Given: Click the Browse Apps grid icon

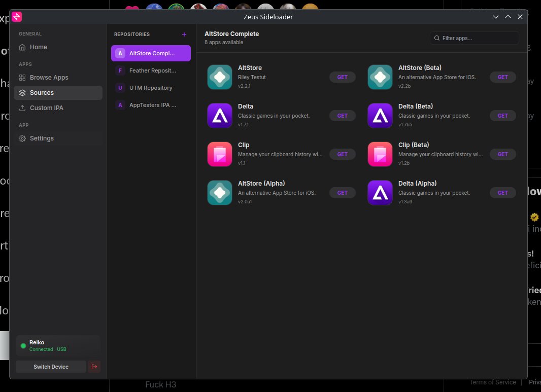Looking at the screenshot, I should point(22,78).
